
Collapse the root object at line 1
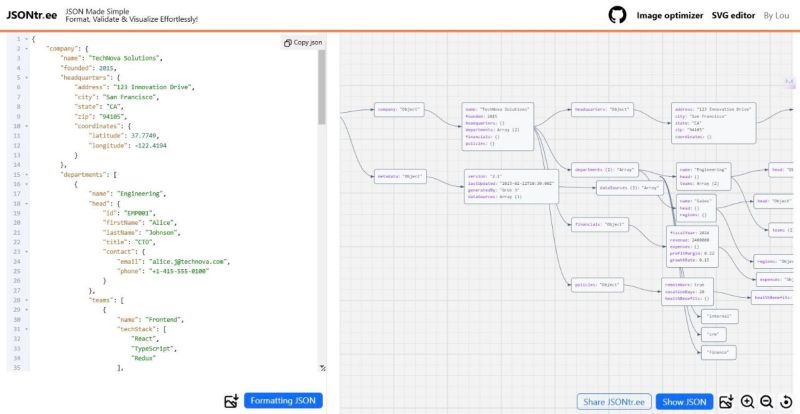tap(27, 39)
